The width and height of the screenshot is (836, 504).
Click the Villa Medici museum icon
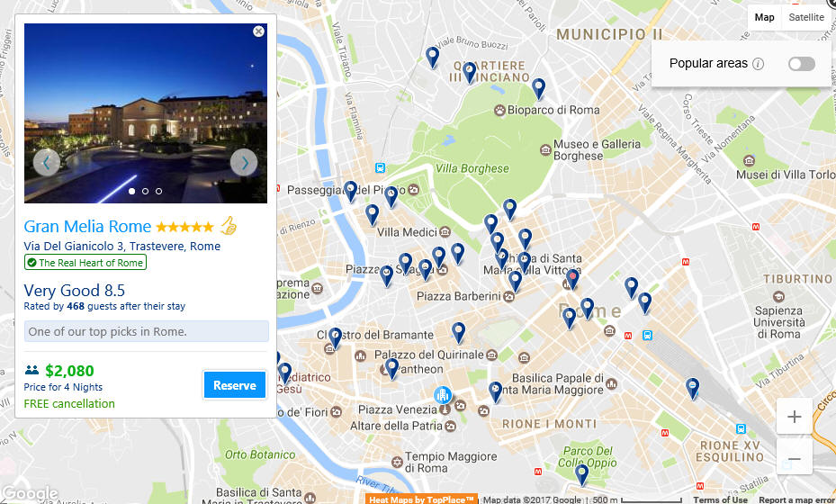tap(445, 232)
